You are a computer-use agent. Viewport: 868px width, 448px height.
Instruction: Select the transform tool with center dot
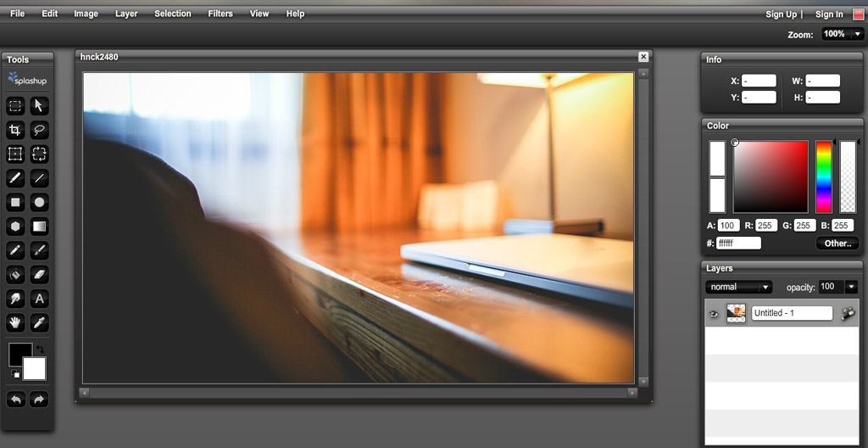pyautogui.click(x=15, y=154)
